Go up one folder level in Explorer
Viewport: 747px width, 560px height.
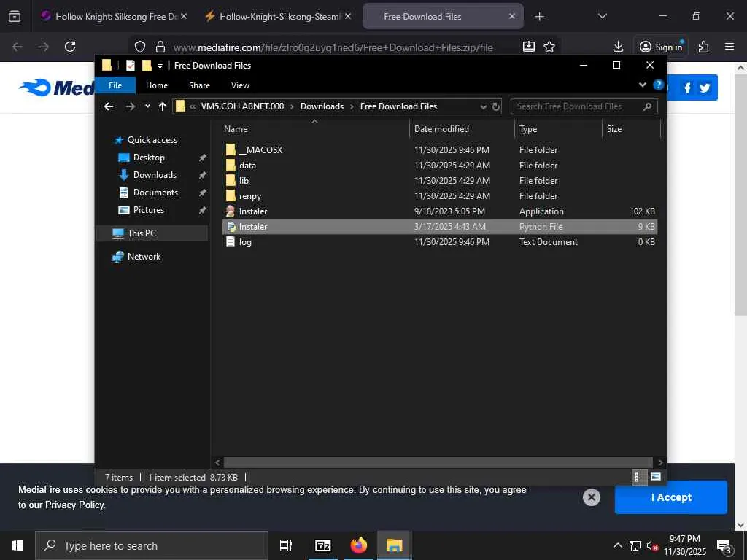pos(163,106)
